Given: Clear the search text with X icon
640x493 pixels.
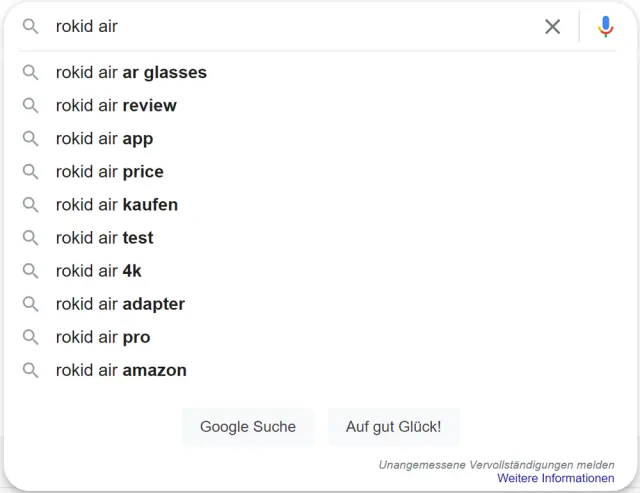Looking at the screenshot, I should [552, 27].
